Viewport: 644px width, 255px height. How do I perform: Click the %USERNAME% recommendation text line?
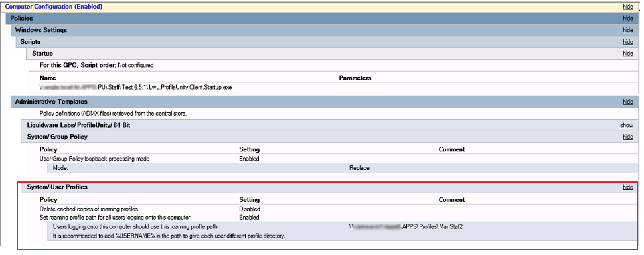(169, 236)
